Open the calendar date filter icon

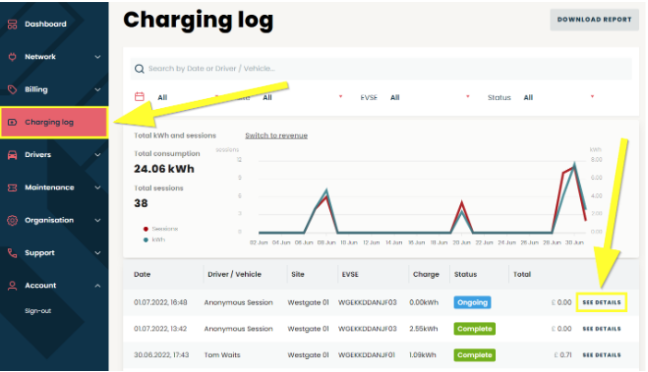coord(140,97)
